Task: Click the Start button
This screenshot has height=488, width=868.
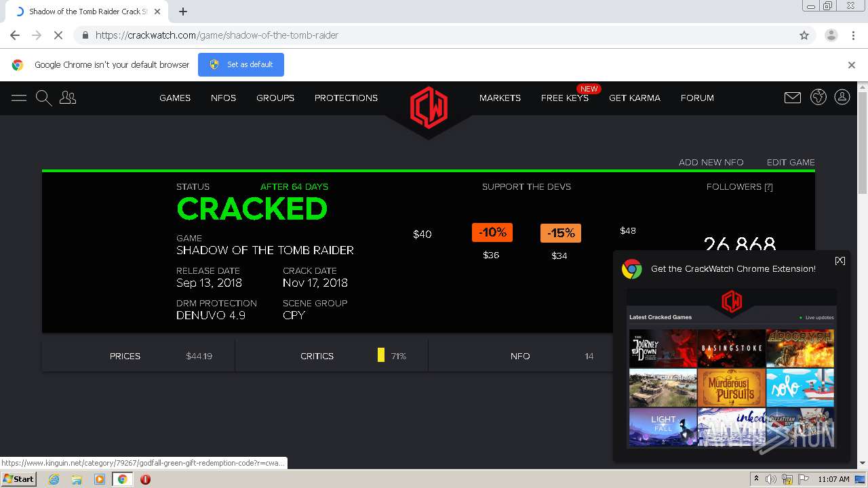Action: pyautogui.click(x=18, y=479)
